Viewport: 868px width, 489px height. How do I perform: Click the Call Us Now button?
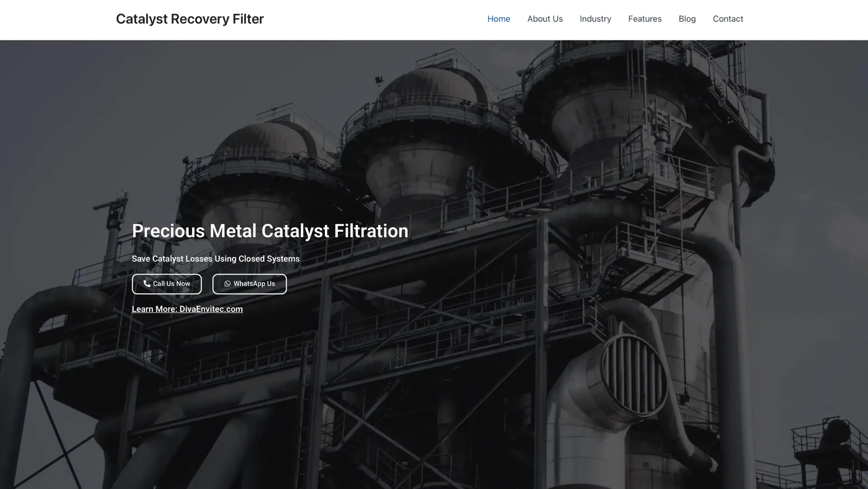[x=167, y=284]
